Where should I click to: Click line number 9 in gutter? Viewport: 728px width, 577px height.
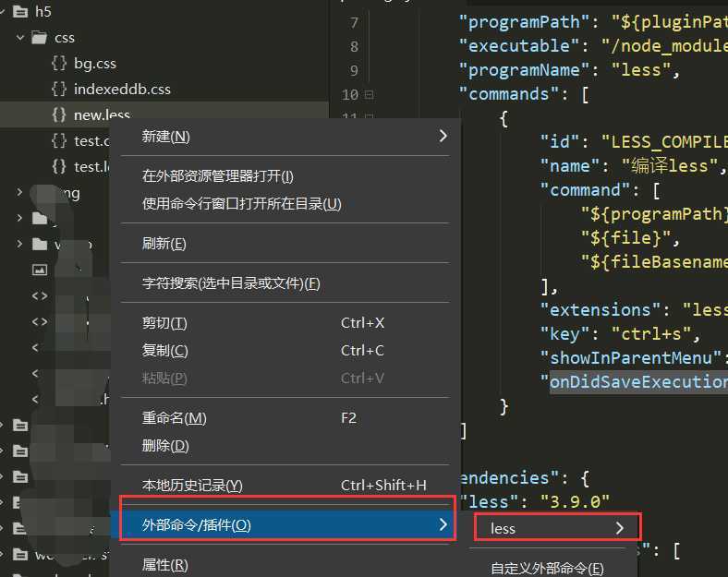pos(354,71)
